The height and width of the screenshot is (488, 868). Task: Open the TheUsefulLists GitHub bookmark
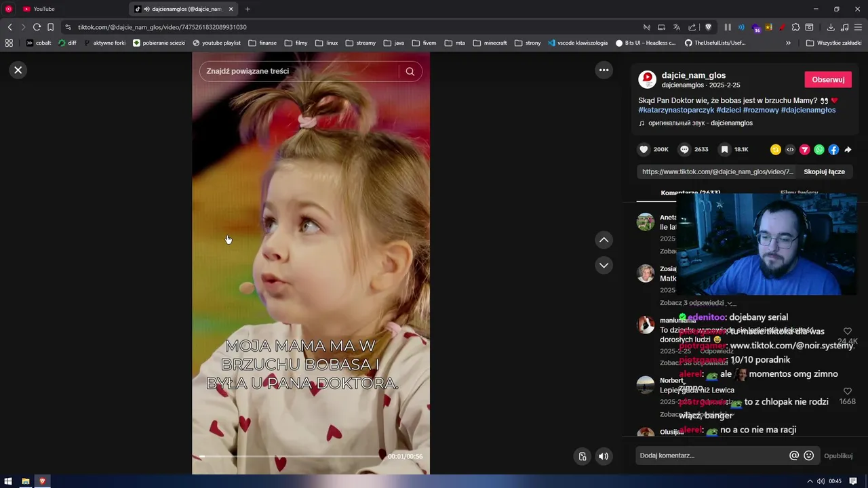[x=715, y=43]
